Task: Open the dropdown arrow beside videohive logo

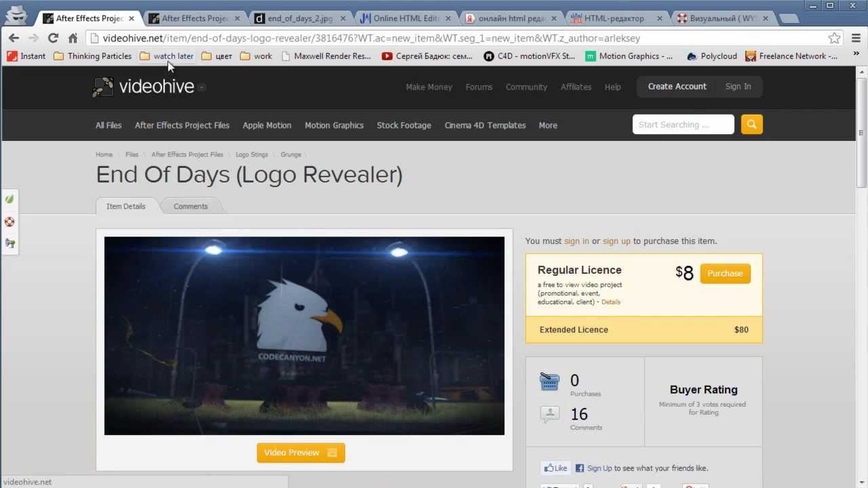Action: [202, 87]
